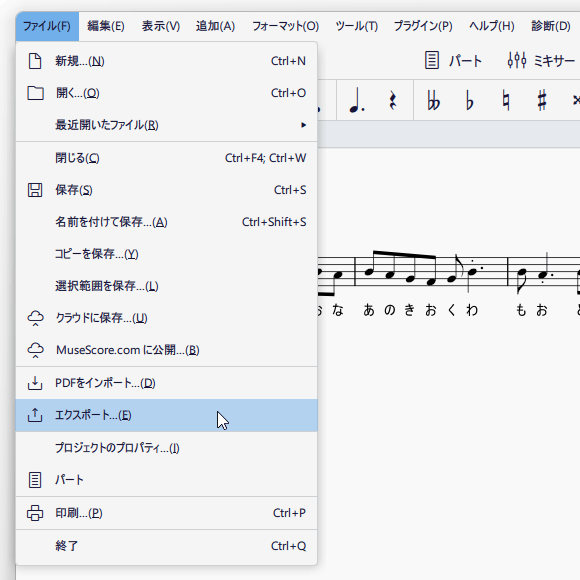Click the parts page icon in File menu
The image size is (580, 580).
point(35,480)
